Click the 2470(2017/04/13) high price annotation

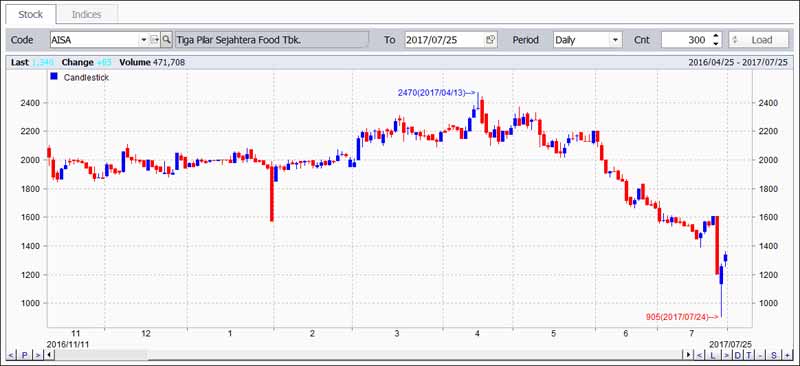437,93
